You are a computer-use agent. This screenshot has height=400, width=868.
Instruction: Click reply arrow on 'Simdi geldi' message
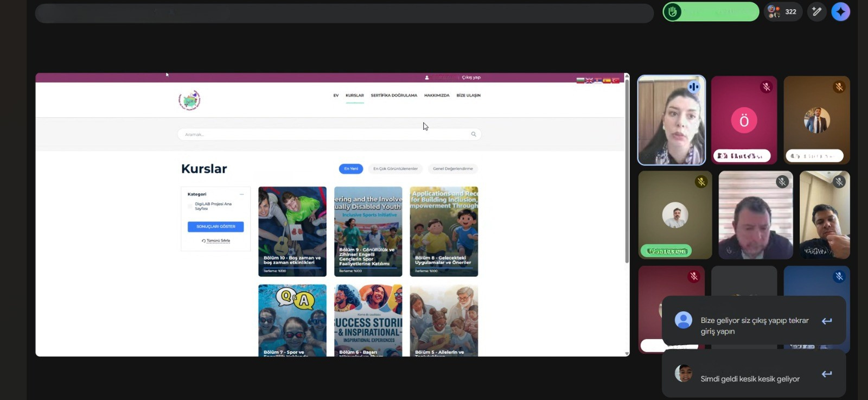point(827,374)
